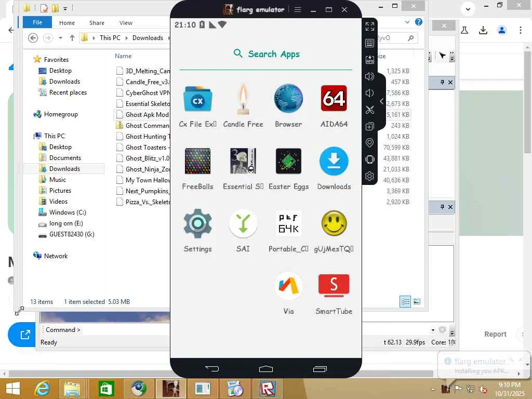This screenshot has width=532, height=399.
Task: Tap the Android recent apps button
Action: click(320, 369)
